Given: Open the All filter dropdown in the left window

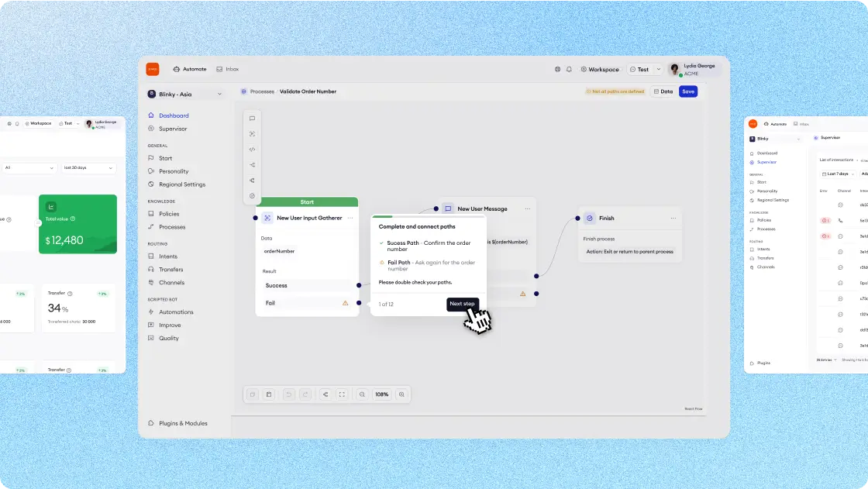Looking at the screenshot, I should 29,168.
